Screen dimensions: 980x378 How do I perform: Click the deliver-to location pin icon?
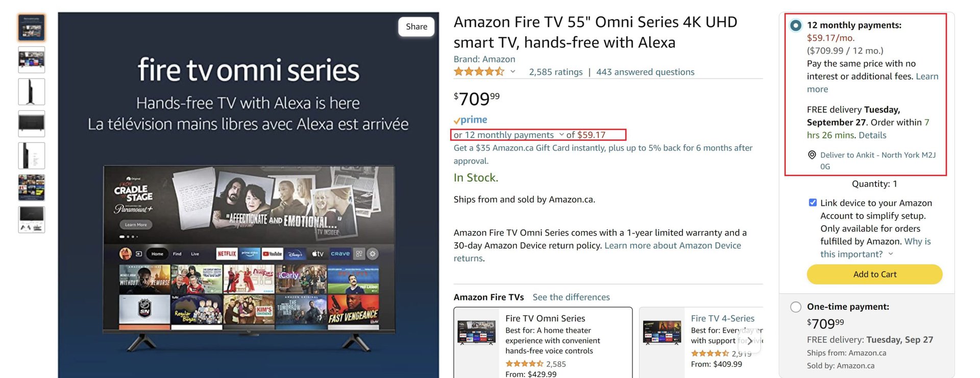coord(812,155)
